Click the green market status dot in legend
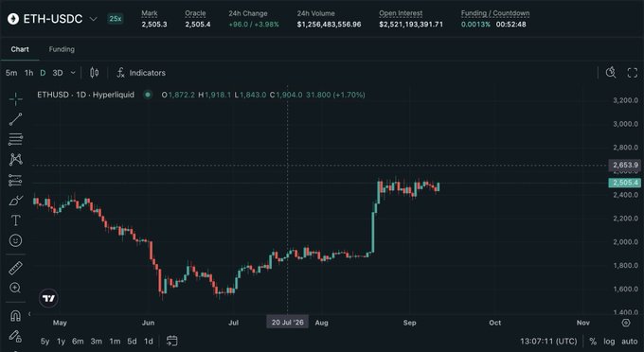This screenshot has width=644, height=352. (x=148, y=95)
